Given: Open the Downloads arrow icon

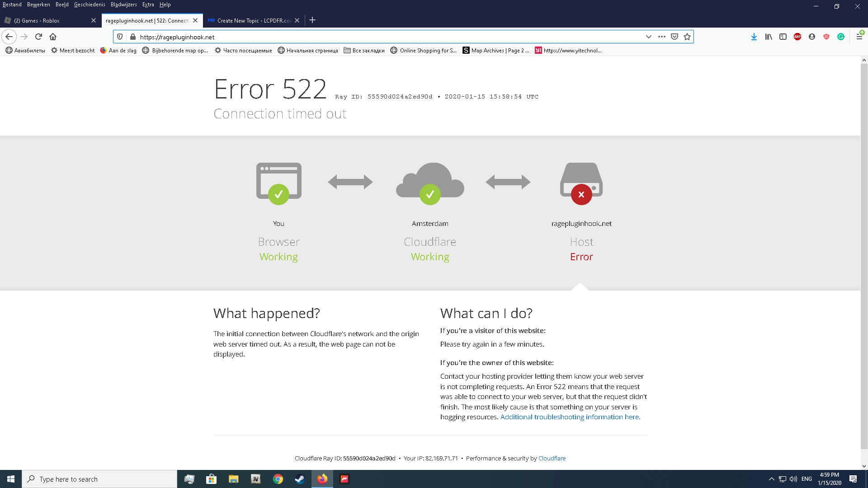Looking at the screenshot, I should pos(754,37).
